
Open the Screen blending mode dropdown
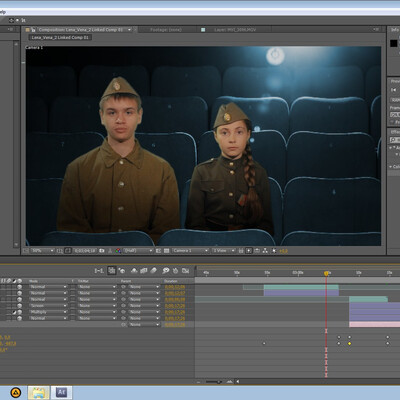click(48, 306)
